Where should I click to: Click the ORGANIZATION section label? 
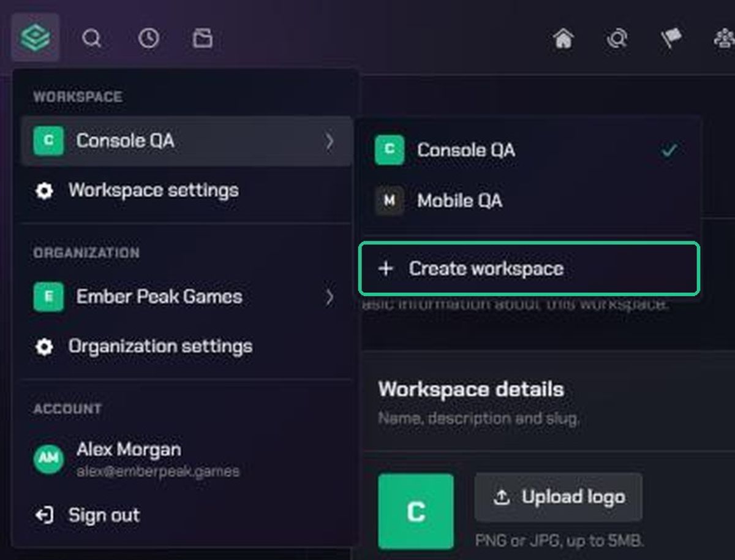click(x=86, y=253)
